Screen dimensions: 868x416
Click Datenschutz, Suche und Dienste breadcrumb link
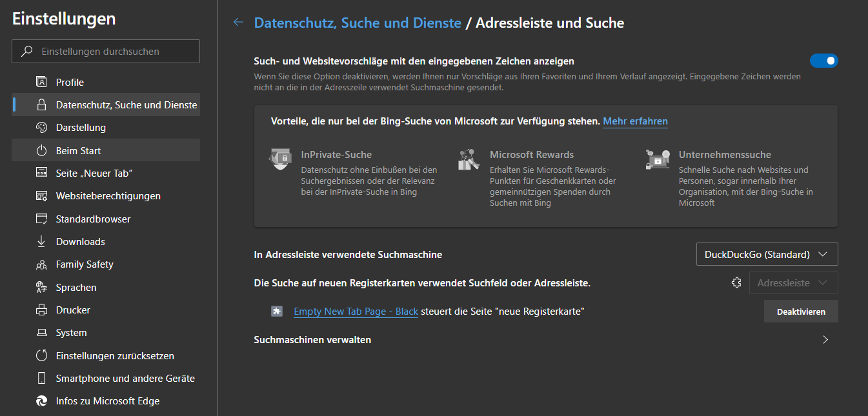click(x=358, y=23)
